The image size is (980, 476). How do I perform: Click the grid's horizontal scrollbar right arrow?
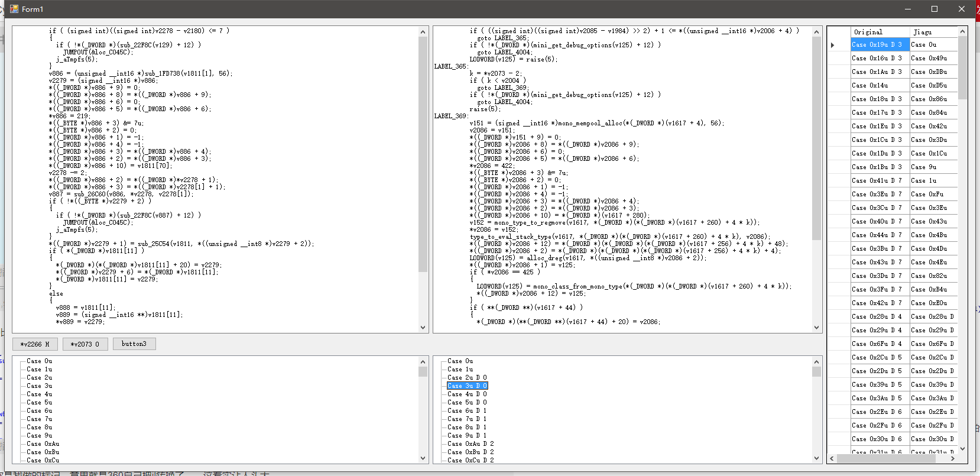pyautogui.click(x=952, y=458)
